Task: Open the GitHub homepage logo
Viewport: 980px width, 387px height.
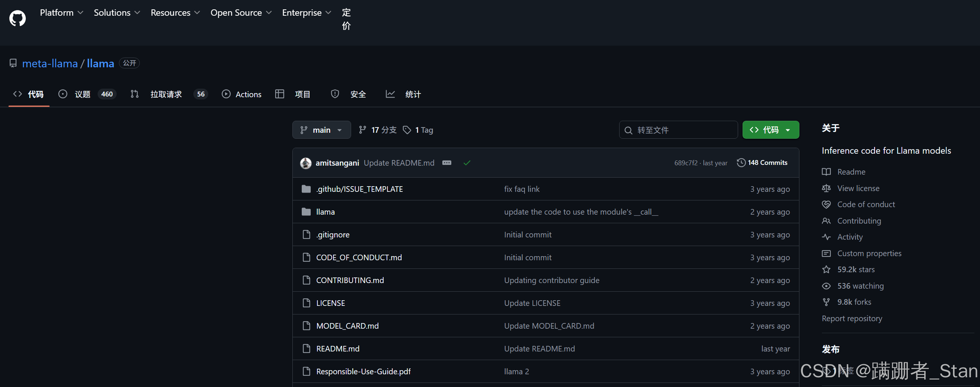Action: pyautogui.click(x=18, y=18)
